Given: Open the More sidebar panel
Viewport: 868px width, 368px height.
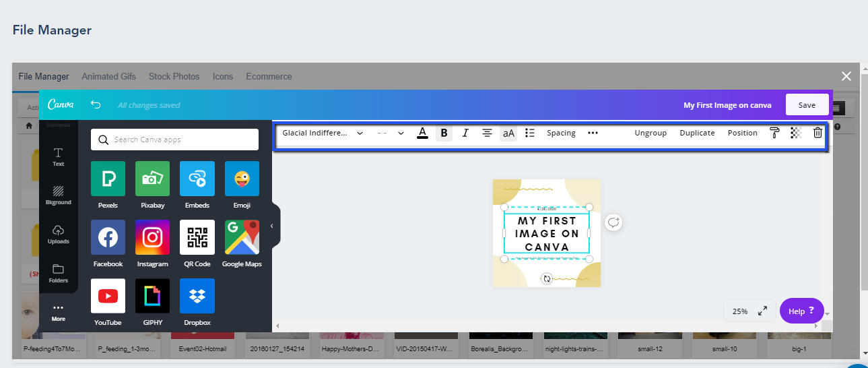Looking at the screenshot, I should coord(59,312).
